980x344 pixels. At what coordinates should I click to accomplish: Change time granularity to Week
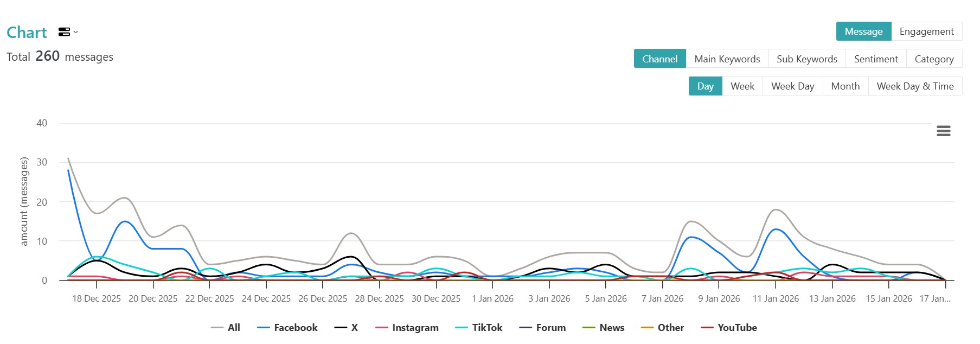pos(742,86)
